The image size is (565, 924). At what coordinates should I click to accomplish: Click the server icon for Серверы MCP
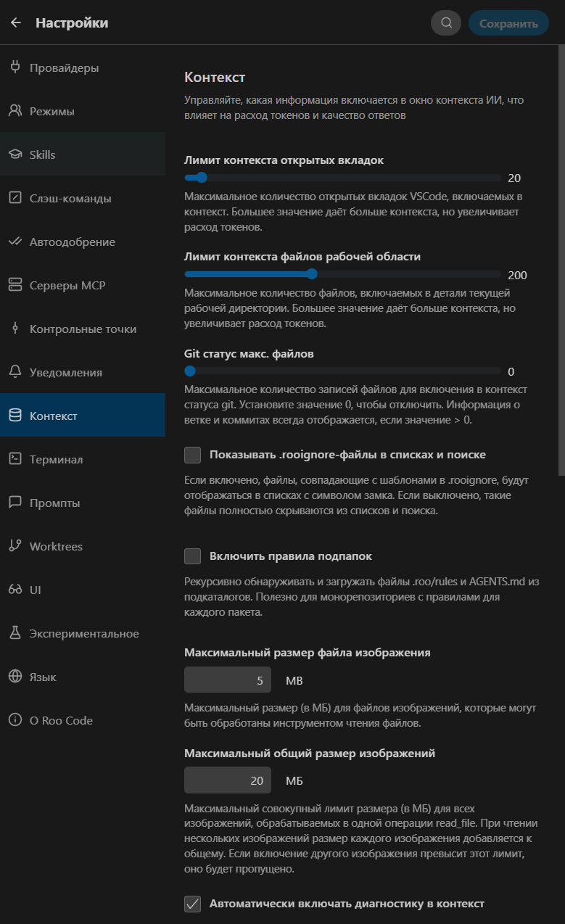coord(15,285)
